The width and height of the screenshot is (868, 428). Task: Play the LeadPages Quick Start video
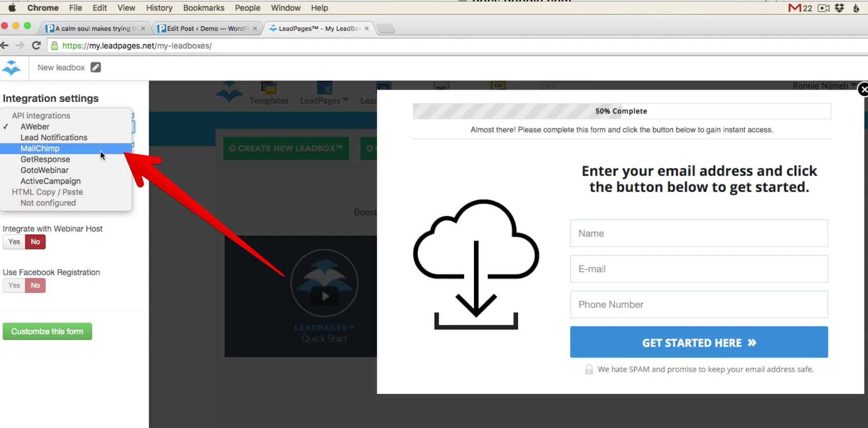(x=324, y=296)
